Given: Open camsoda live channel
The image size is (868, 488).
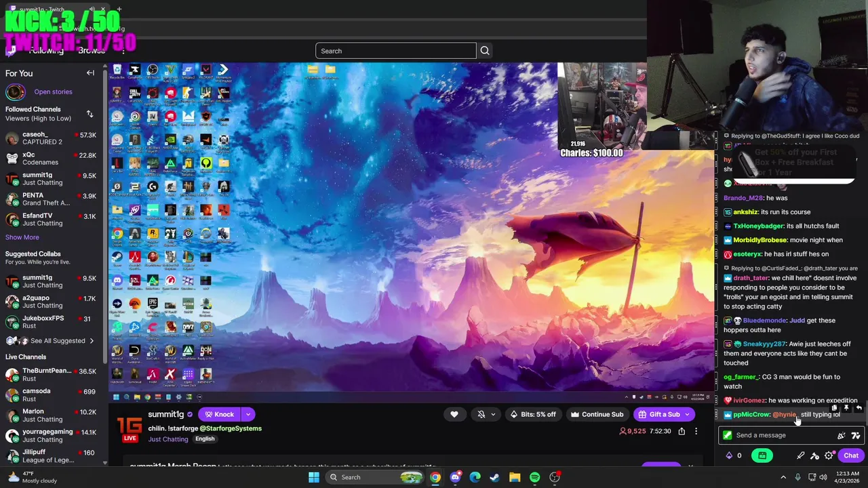Looking at the screenshot, I should coord(51,394).
